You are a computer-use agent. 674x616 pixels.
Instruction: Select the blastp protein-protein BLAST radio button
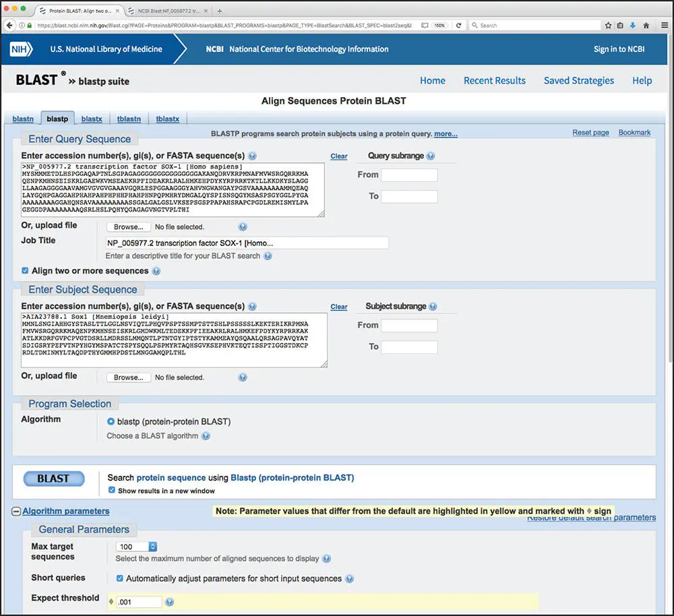click(111, 421)
